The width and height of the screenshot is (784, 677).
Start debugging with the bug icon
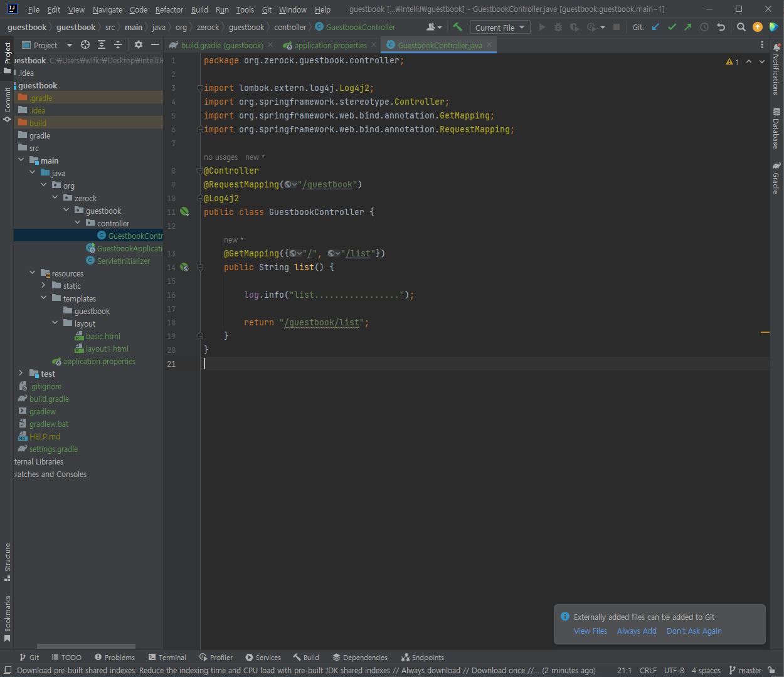558,27
